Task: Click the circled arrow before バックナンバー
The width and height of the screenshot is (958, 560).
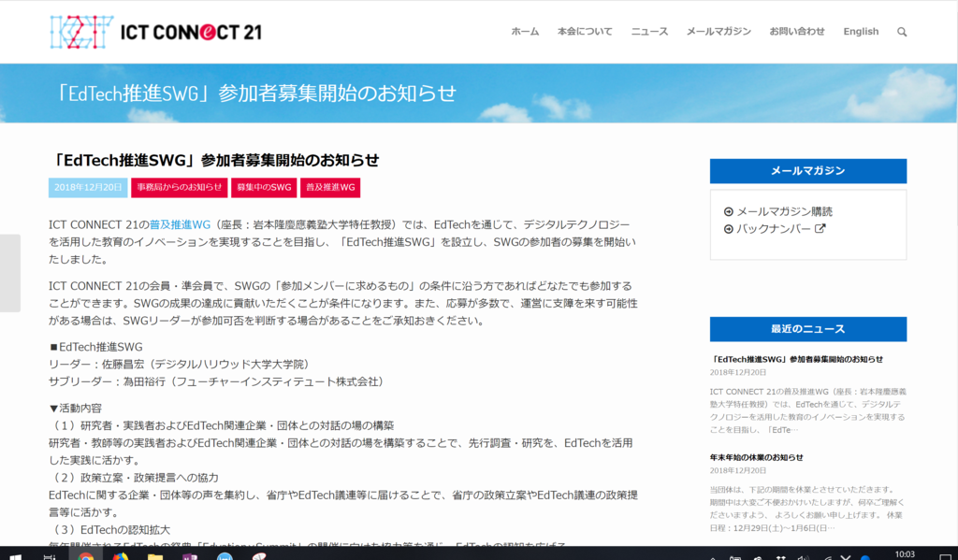Action: [728, 229]
